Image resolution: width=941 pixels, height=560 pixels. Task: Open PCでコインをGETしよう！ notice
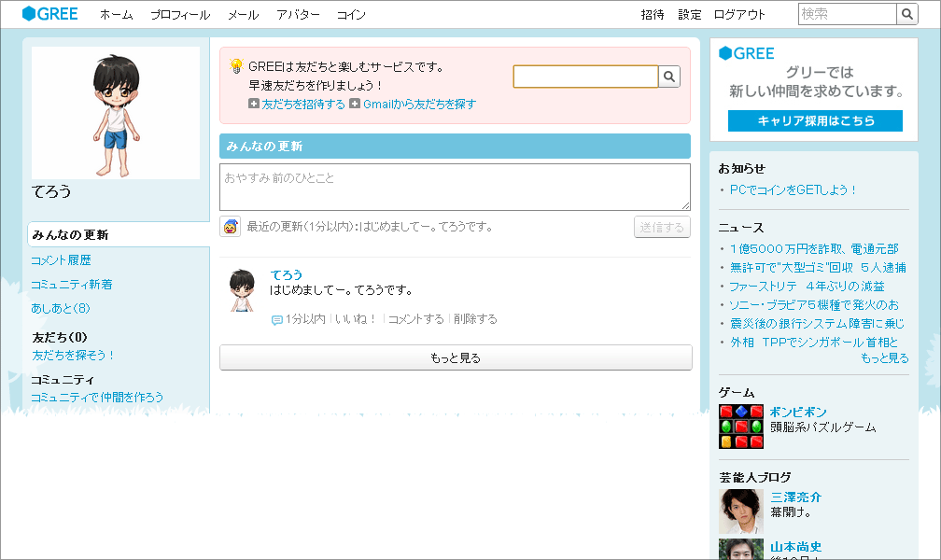point(793,189)
